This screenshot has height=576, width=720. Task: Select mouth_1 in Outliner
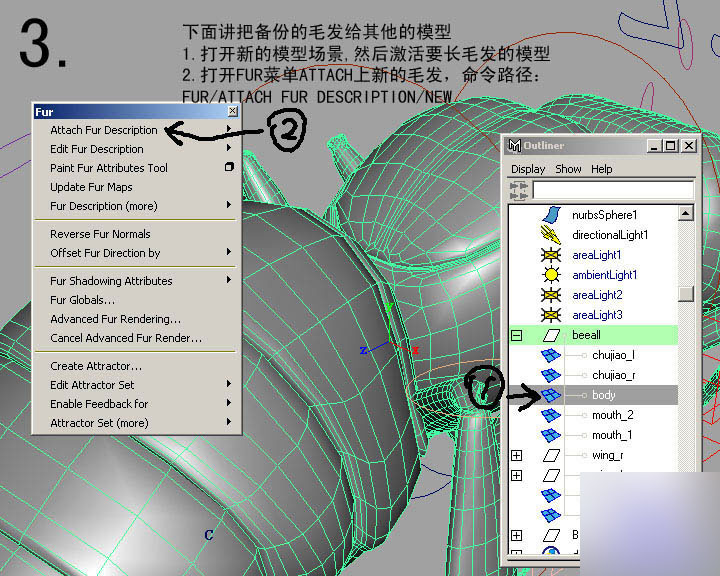pyautogui.click(x=612, y=435)
